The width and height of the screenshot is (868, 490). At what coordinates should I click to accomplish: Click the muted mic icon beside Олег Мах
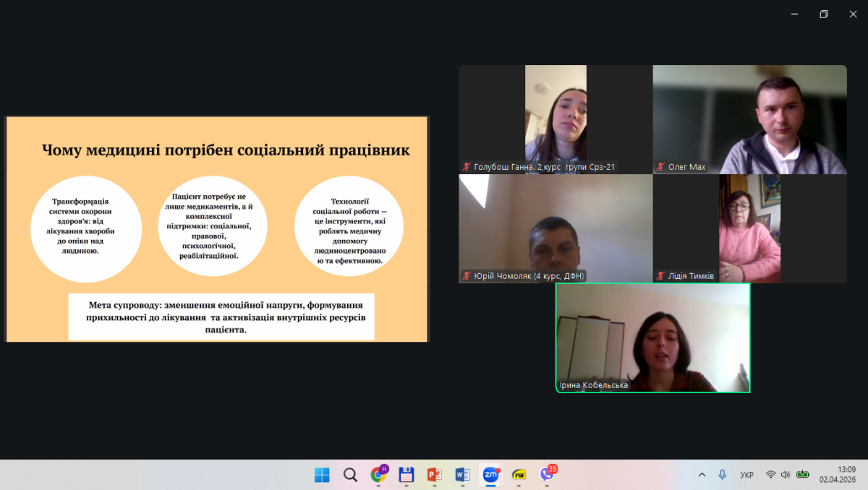tap(660, 167)
